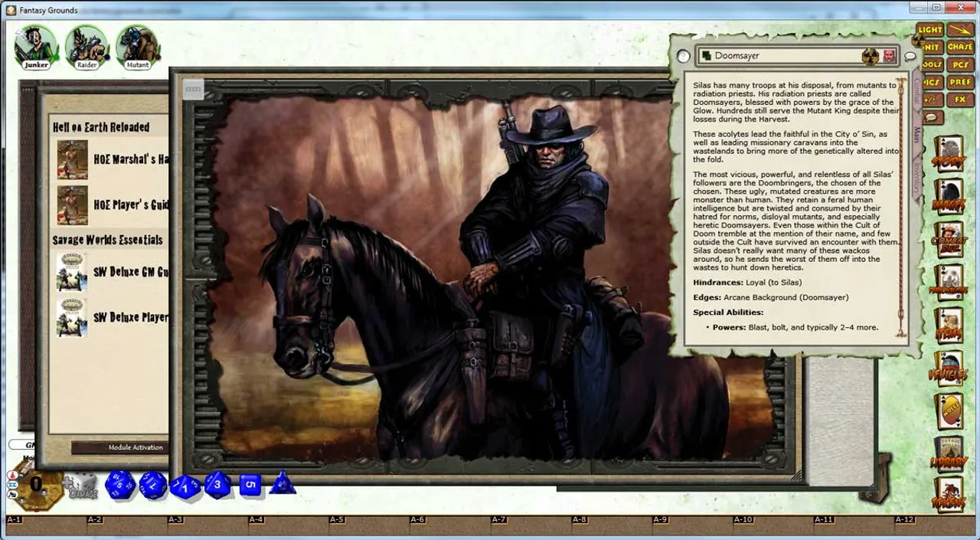The image size is (980, 540).
Task: Select the Mutant character portrait
Action: click(138, 47)
